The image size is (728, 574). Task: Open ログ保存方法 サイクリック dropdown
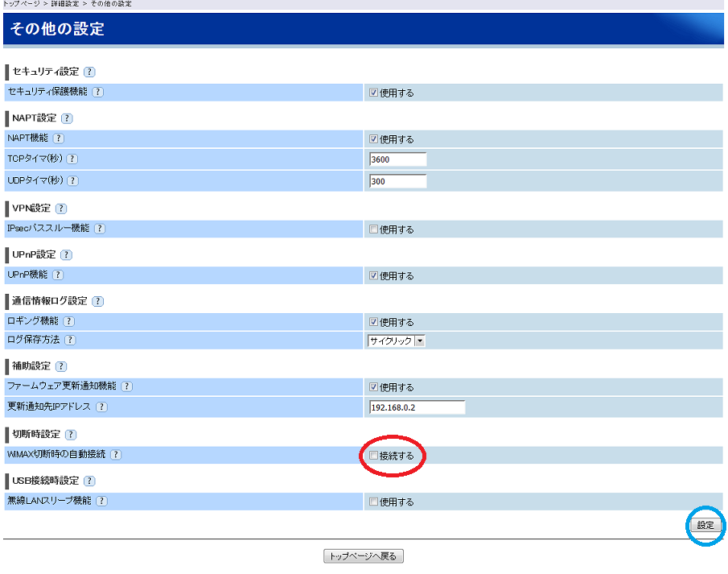[397, 341]
